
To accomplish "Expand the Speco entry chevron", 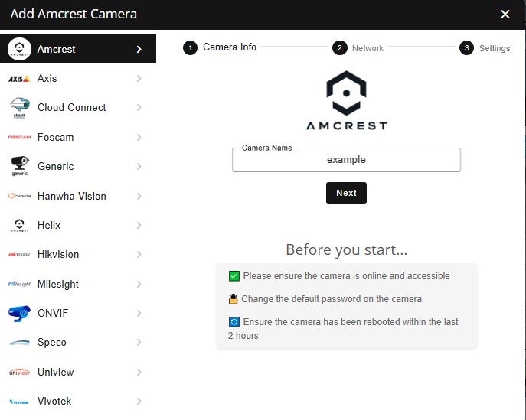I will (139, 343).
